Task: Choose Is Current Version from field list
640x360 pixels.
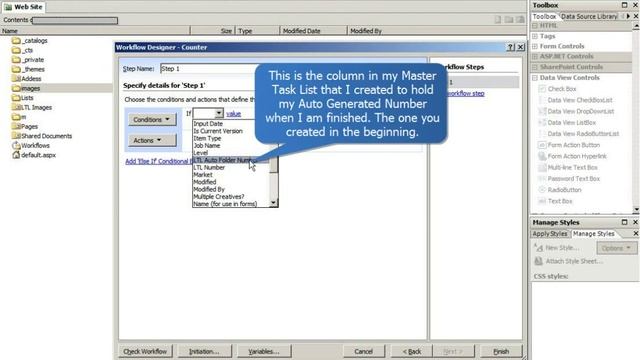Action: coord(231,131)
